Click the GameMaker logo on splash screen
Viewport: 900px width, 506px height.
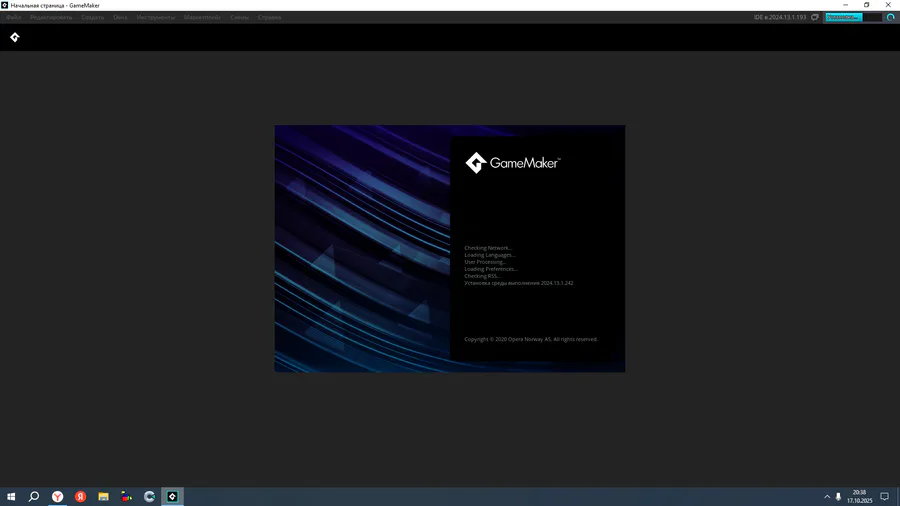point(512,163)
